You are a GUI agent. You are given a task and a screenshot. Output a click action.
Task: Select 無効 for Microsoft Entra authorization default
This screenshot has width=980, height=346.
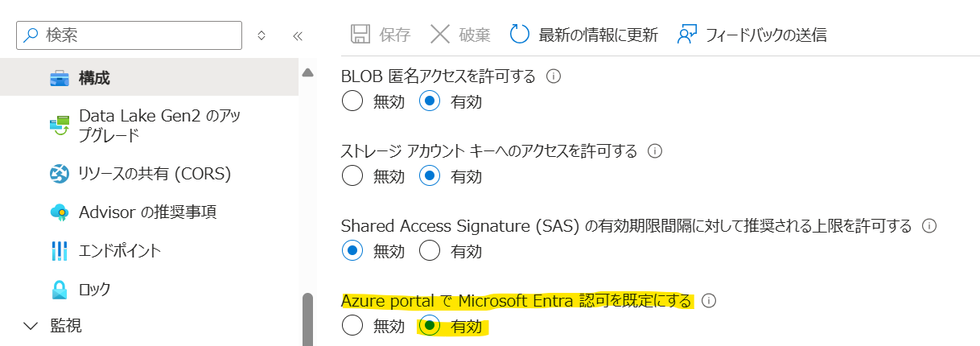(x=352, y=326)
